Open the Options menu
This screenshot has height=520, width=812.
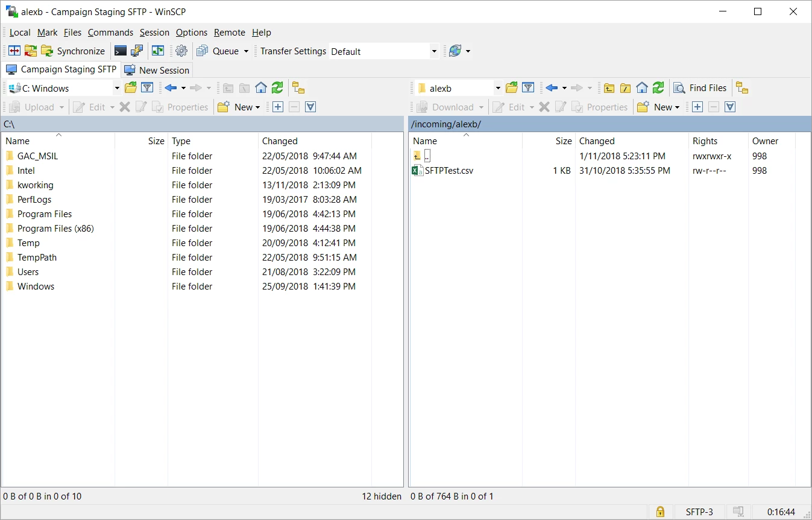coord(192,33)
